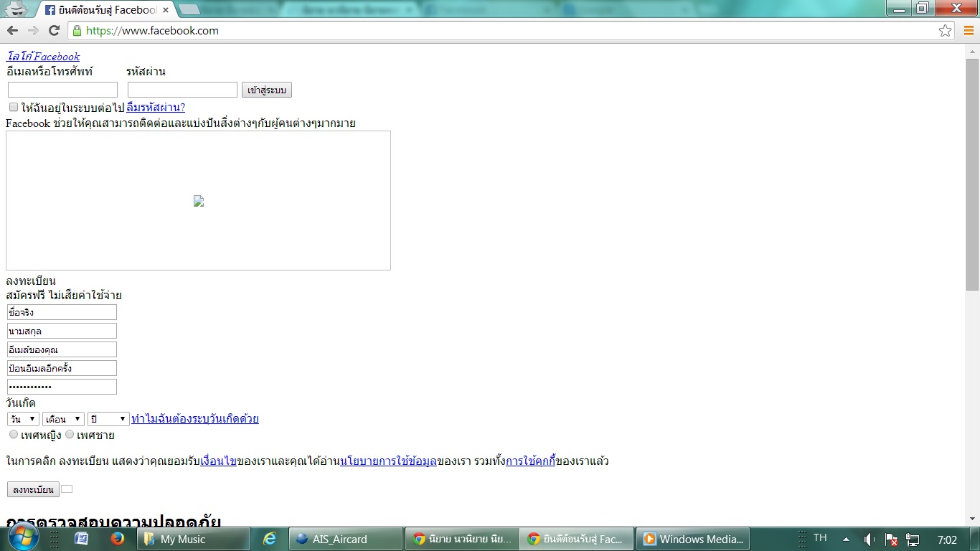This screenshot has height=551, width=980.
Task: Select the เพศชาย radio button
Action: click(70, 434)
